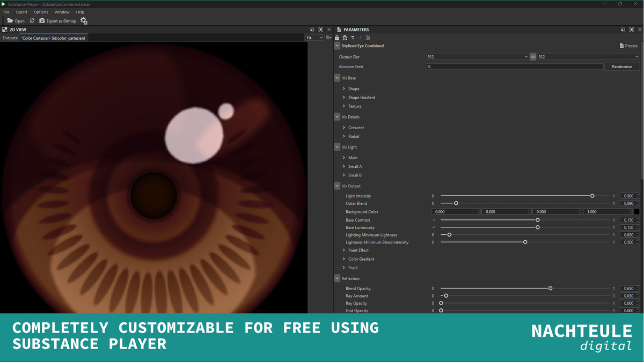Click the parameters swap/arrows icon
Screen dimensions: 644x362
tap(353, 38)
